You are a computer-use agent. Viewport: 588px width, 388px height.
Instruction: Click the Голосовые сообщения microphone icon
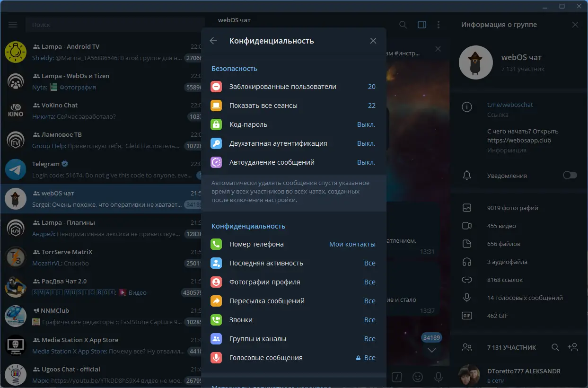[216, 358]
